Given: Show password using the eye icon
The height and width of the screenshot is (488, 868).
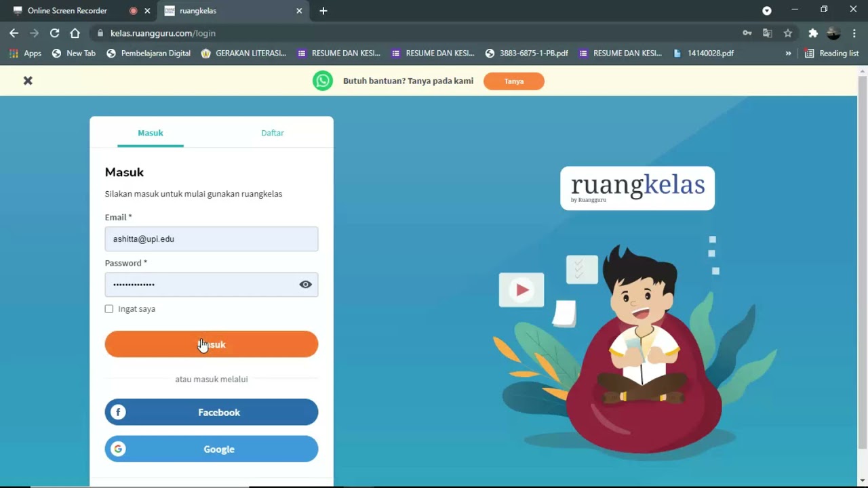Looking at the screenshot, I should coord(306,285).
